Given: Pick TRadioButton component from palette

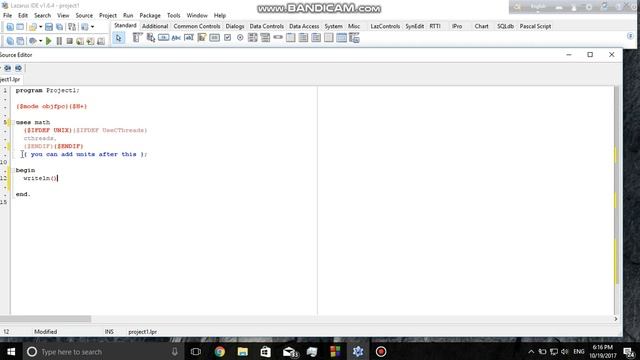Looking at the screenshot, I should coord(240,38).
